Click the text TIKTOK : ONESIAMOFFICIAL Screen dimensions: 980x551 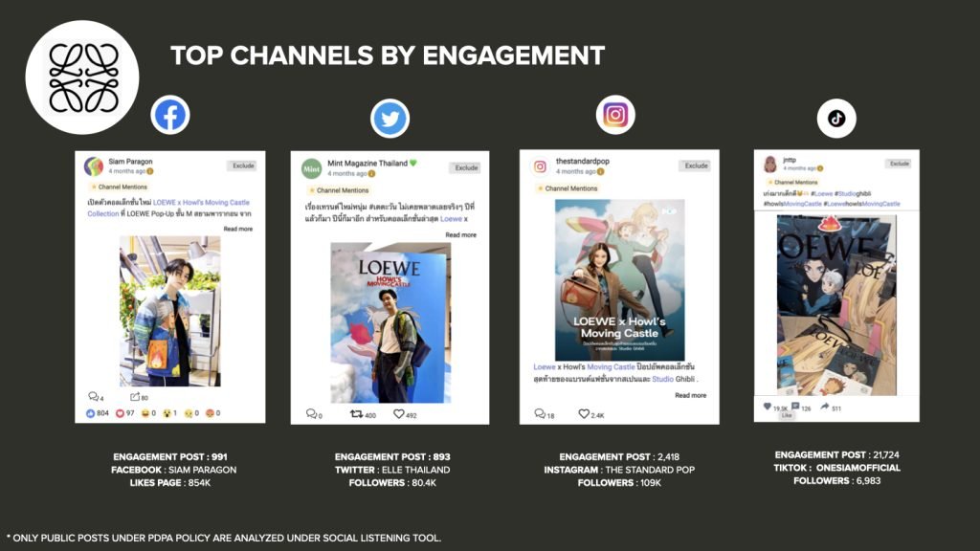click(836, 468)
